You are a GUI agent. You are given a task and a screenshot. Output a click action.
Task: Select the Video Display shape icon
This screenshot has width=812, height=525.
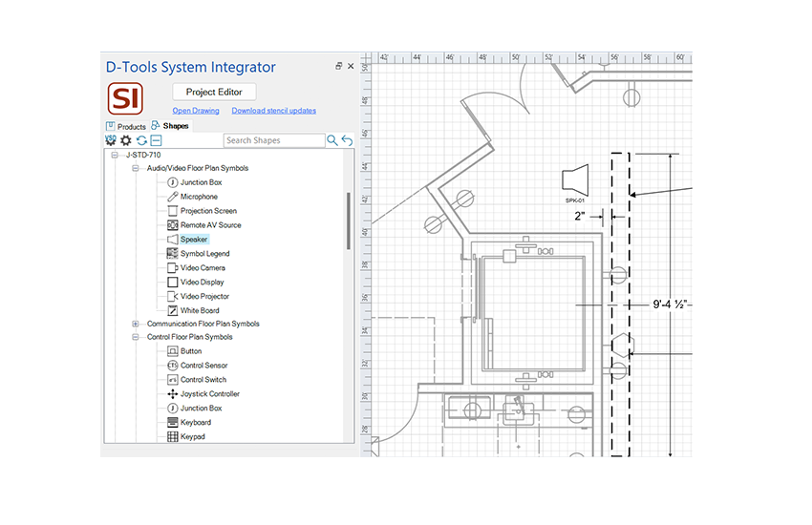[x=173, y=282]
